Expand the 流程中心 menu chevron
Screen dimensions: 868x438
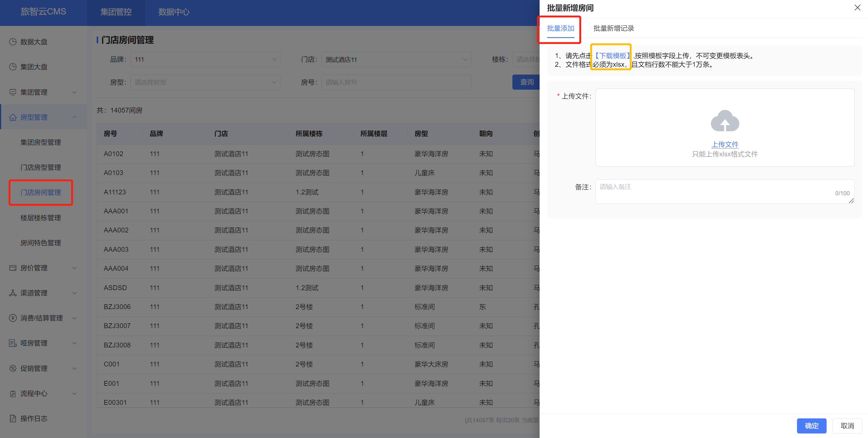(x=75, y=394)
